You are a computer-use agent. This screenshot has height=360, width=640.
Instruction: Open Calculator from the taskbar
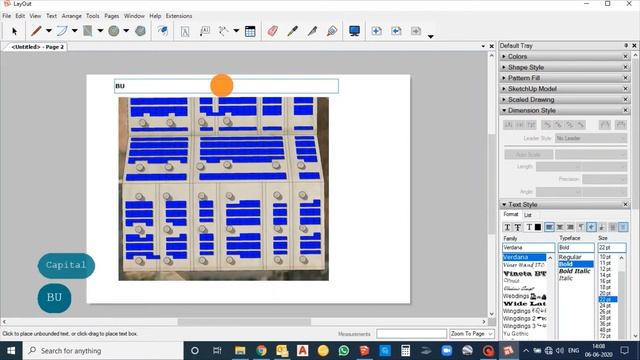(x=405, y=351)
